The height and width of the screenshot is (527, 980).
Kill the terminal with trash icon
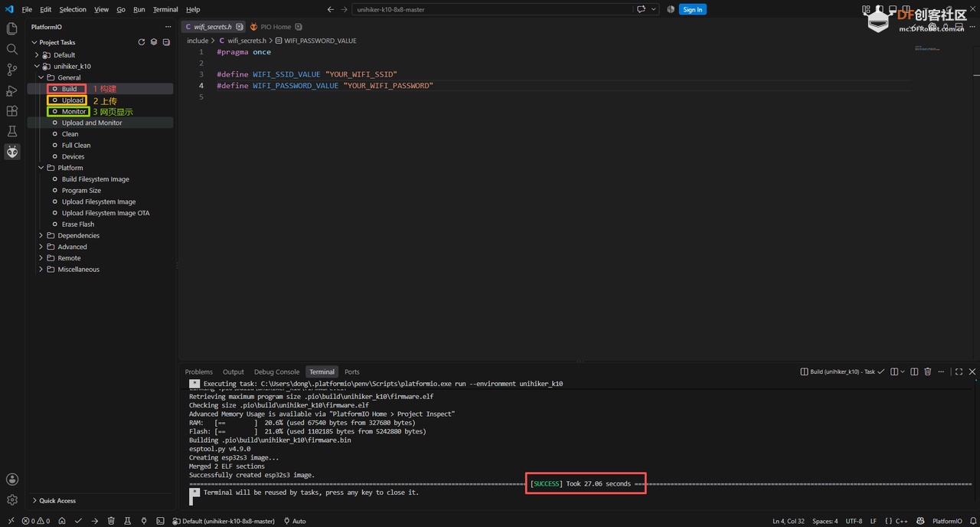point(928,372)
